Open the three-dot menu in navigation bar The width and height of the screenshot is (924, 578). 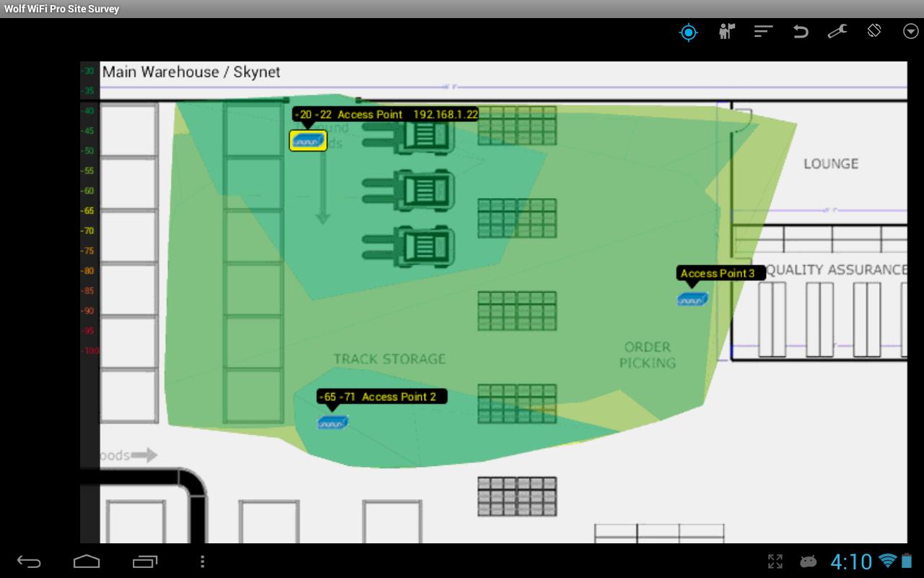(x=202, y=561)
